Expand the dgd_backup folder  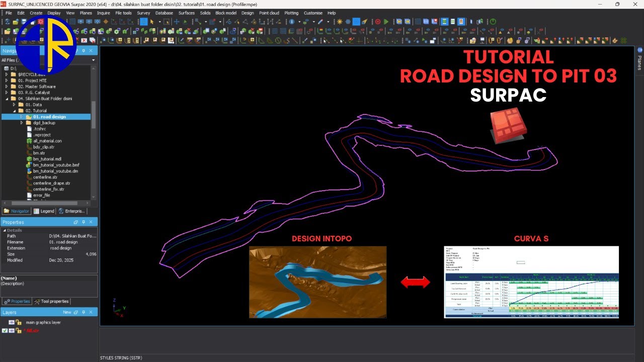point(22,123)
